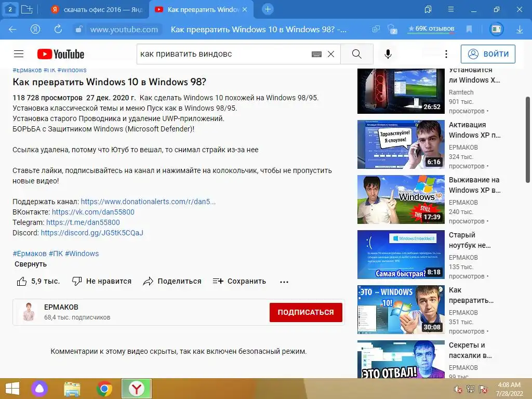Open ЕРМАКОВ channel avatar
The image size is (532, 399).
click(29, 312)
